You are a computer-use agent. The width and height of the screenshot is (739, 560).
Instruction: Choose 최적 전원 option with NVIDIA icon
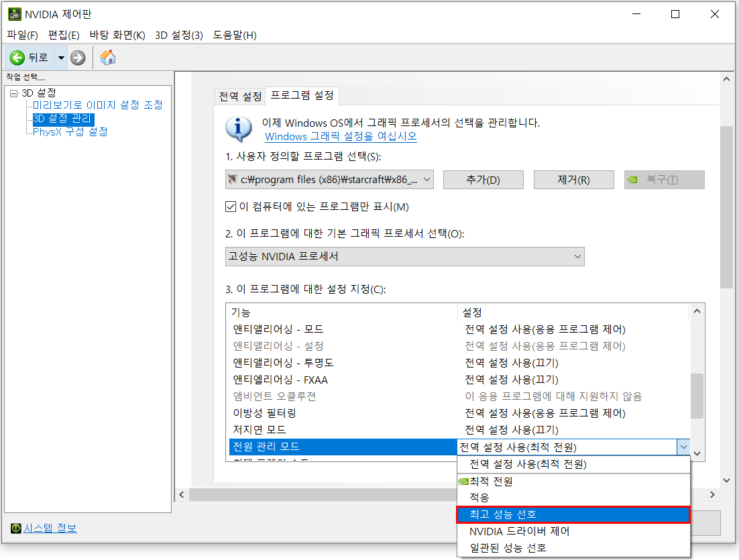(573, 482)
